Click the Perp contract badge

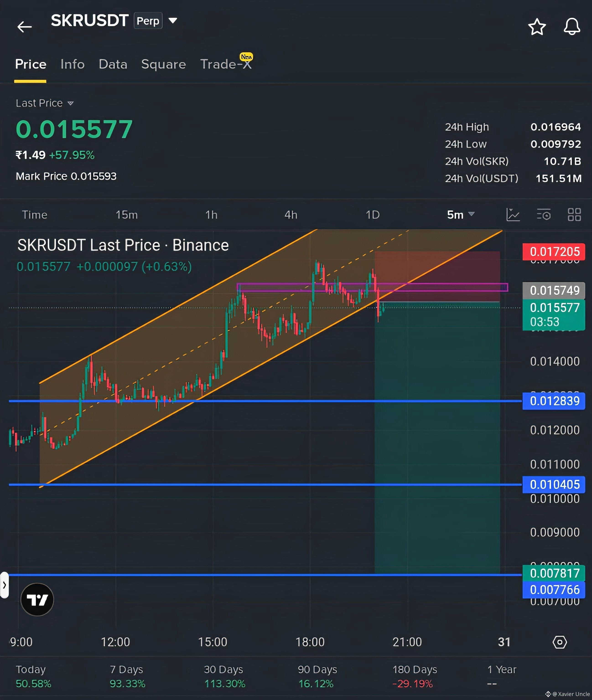point(148,21)
